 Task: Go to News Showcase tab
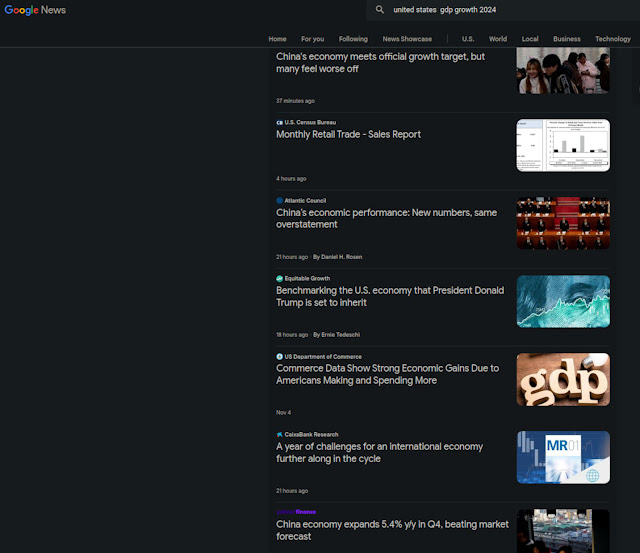click(407, 39)
